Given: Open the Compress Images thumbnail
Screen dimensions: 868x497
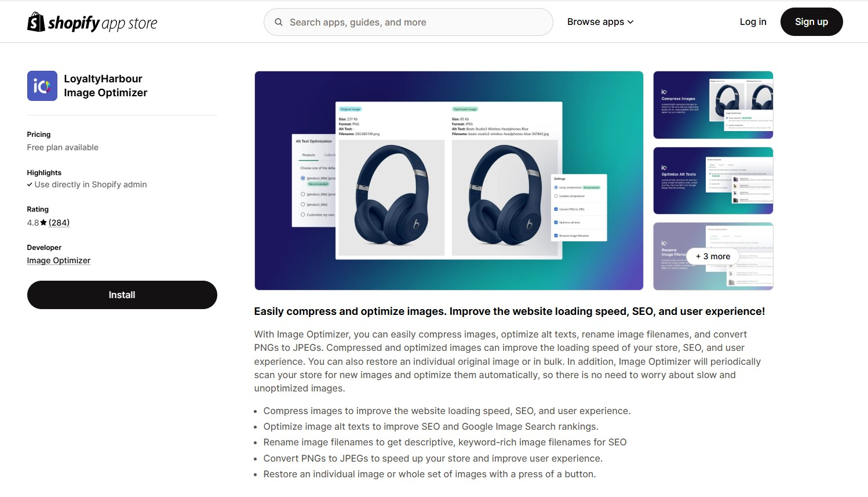Looking at the screenshot, I should coord(713,105).
